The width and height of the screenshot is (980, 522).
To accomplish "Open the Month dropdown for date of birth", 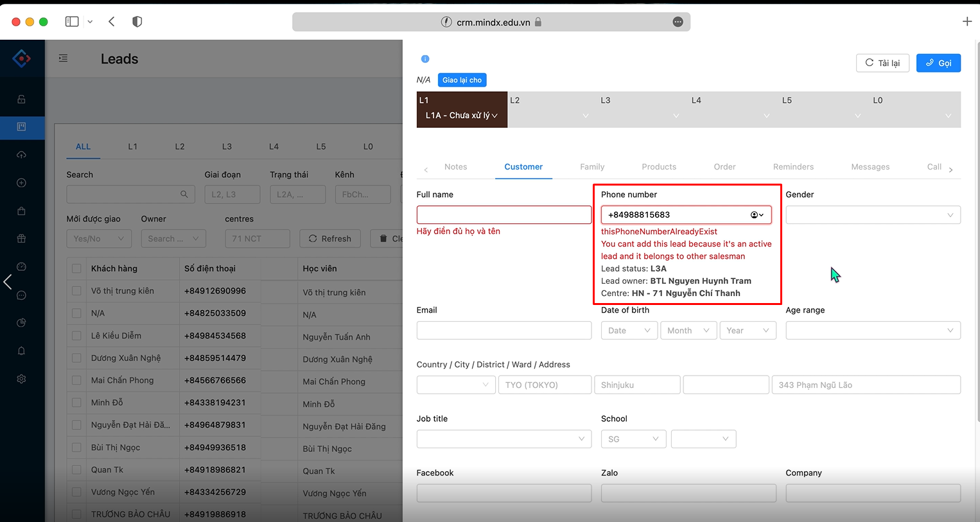I will coord(687,331).
